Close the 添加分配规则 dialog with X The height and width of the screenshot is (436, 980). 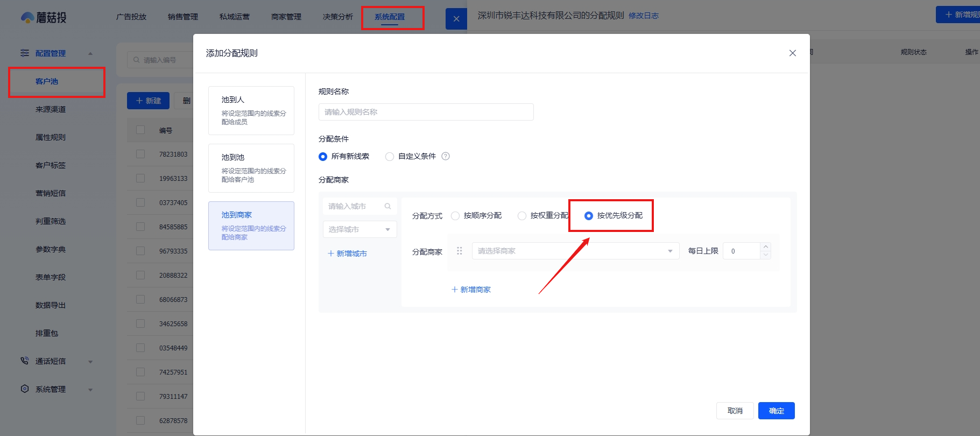[792, 53]
